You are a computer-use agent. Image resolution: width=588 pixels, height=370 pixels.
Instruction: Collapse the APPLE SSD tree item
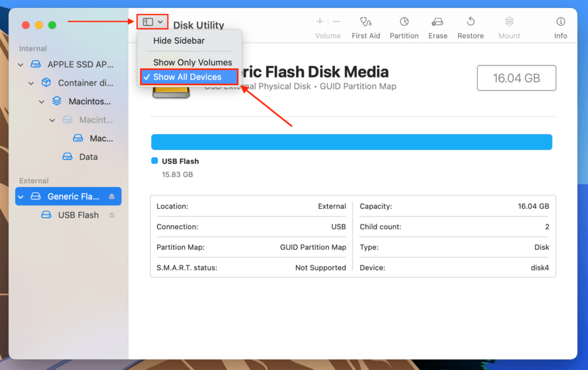click(20, 65)
